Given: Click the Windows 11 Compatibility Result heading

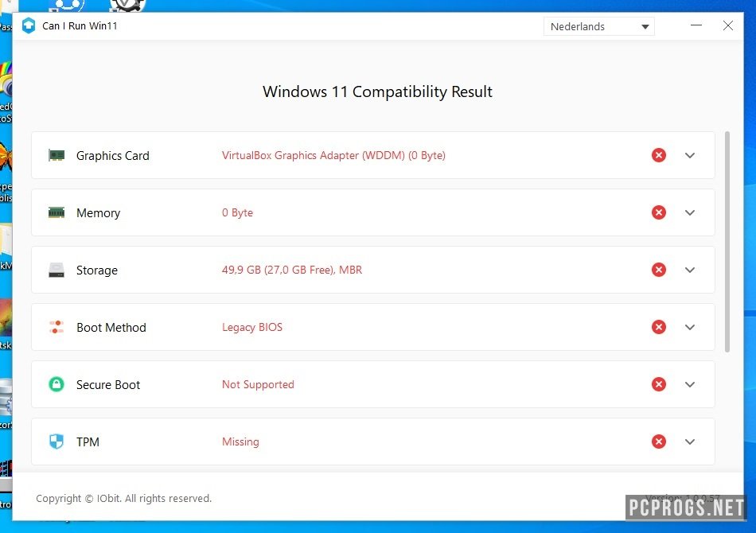Looking at the screenshot, I should (377, 91).
